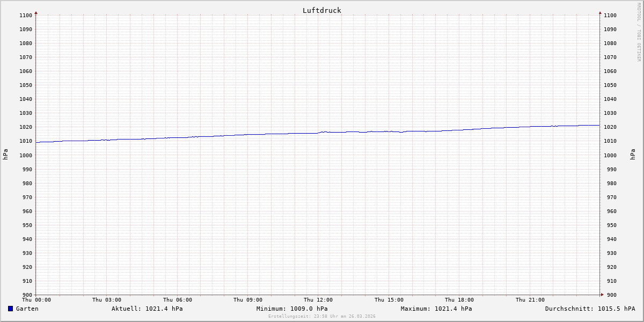Screen dimensions: 644x322
Task: Click the blue Garten legend color square
Action: point(10,309)
